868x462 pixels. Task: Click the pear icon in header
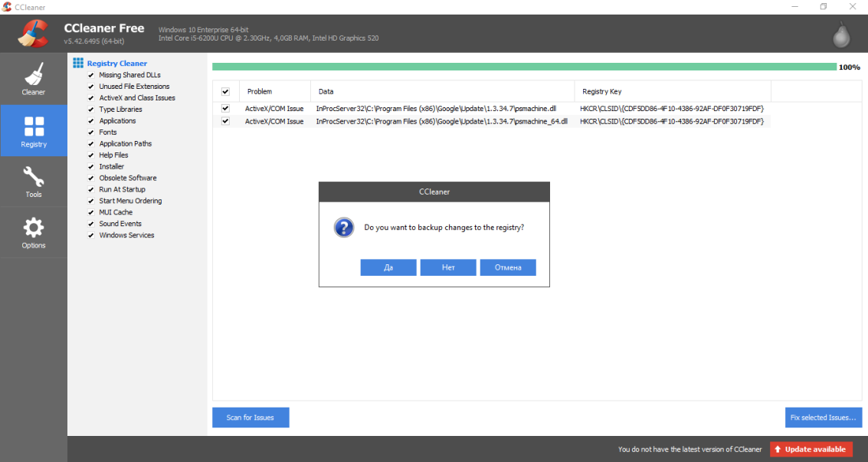point(841,34)
